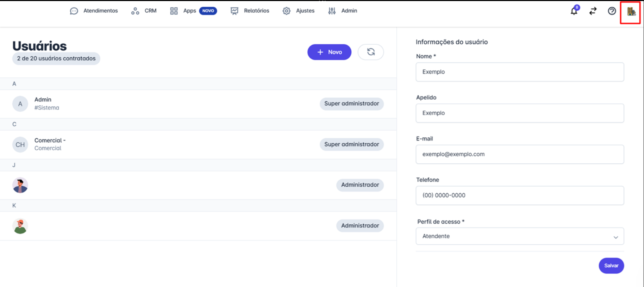Open the Atendimentos menu
The height and width of the screenshot is (287, 644).
(94, 11)
